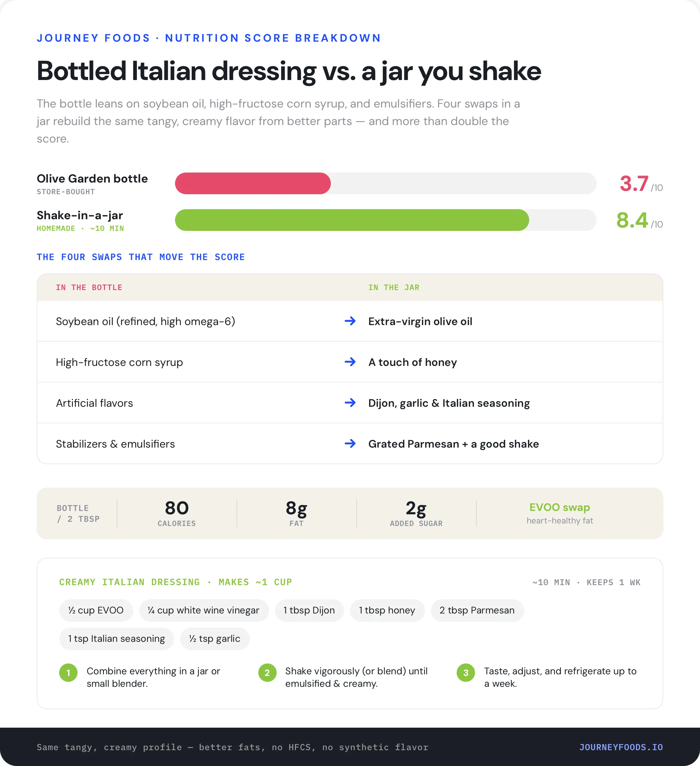Select the ½ cup EVOO ingredient chip
This screenshot has width=700, height=766.
[x=96, y=610]
